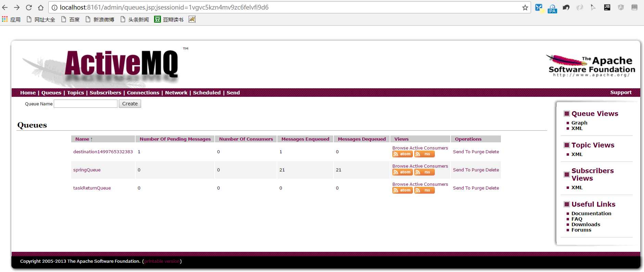
Task: Open the Scheduled navigation item
Action: (207, 93)
